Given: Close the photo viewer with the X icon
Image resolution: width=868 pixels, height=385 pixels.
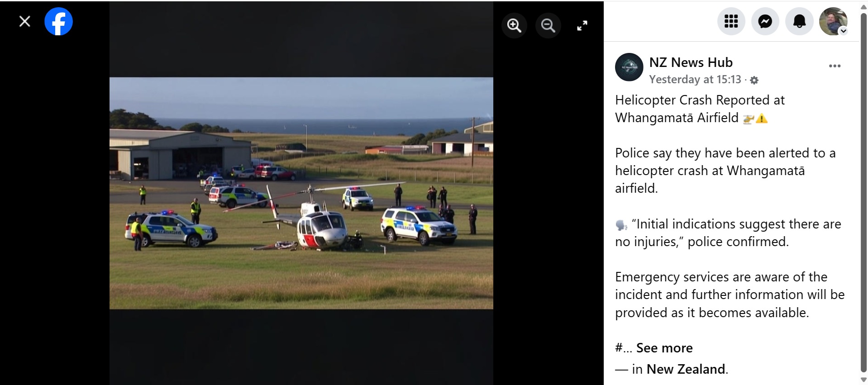Looking at the screenshot, I should pyautogui.click(x=25, y=21).
